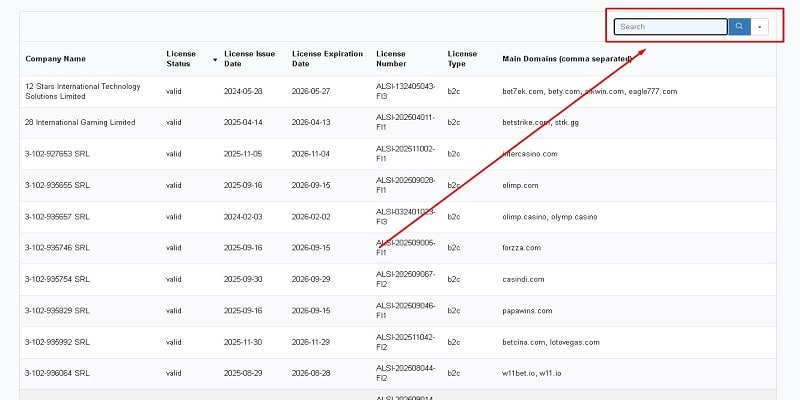
Task: Click license number ALSI-202509046-FI1
Action: tap(406, 311)
